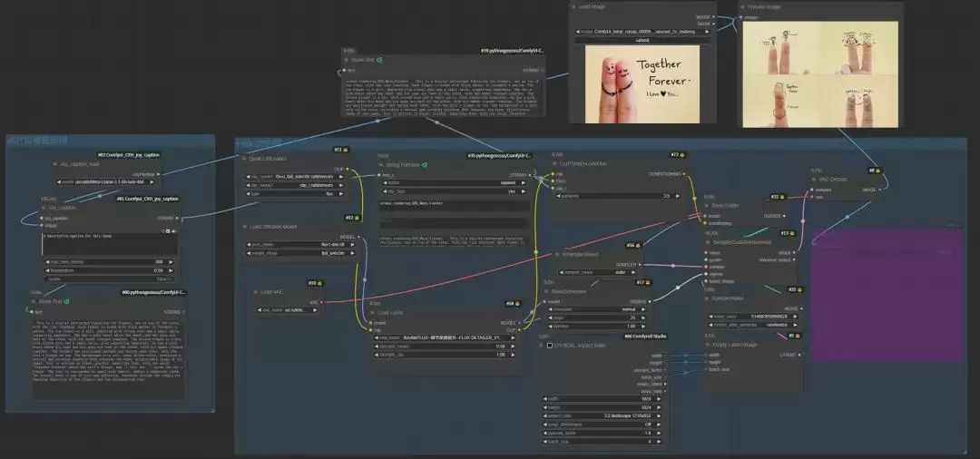Open the aspect_ratio landscape dropdown

(x=603, y=415)
